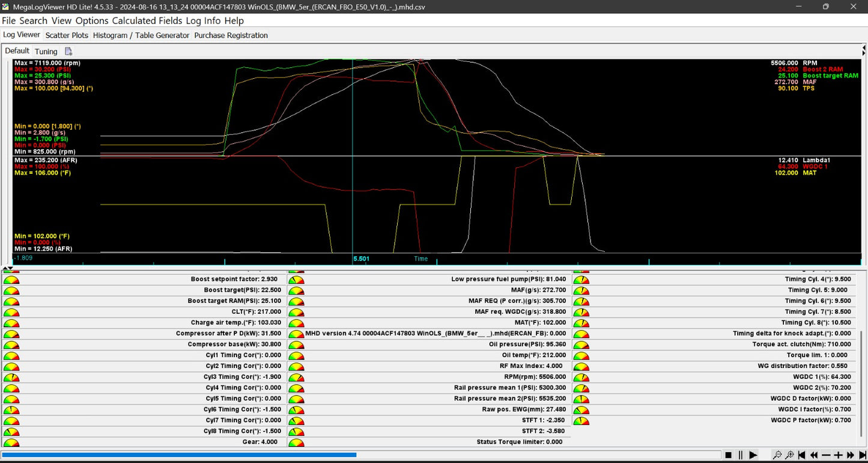Pause the log playback

click(741, 455)
